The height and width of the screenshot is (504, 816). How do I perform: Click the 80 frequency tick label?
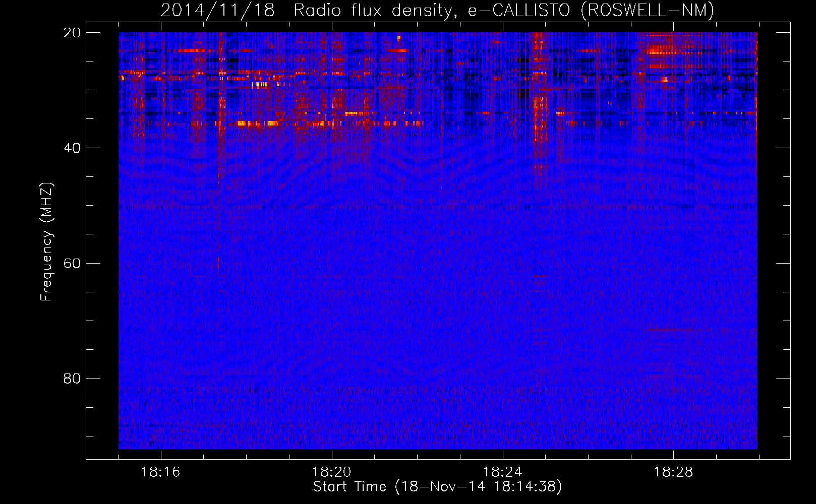[72, 379]
